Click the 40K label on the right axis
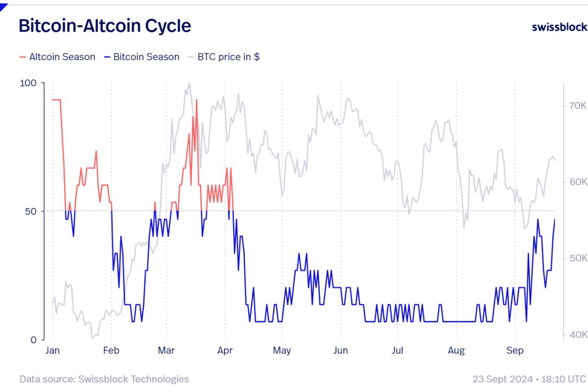This screenshot has width=588, height=392. pyautogui.click(x=575, y=335)
